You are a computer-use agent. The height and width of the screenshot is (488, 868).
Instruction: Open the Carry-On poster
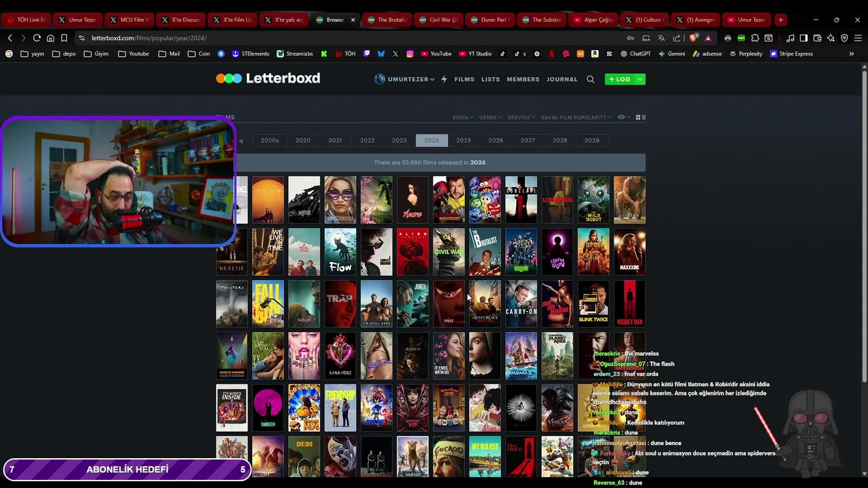coord(521,304)
